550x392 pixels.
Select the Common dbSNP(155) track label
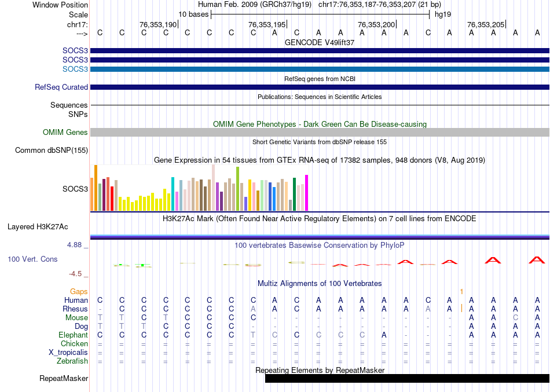51,150
